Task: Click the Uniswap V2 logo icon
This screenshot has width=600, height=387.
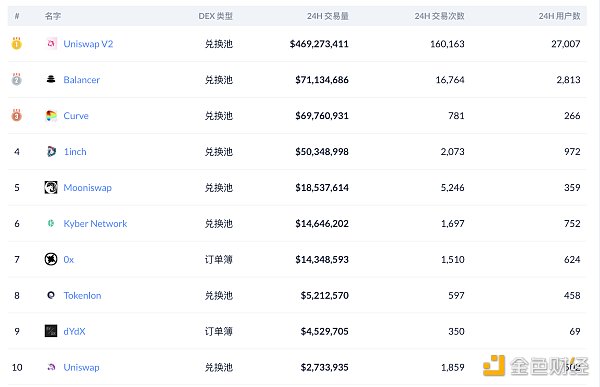Action: (51, 44)
